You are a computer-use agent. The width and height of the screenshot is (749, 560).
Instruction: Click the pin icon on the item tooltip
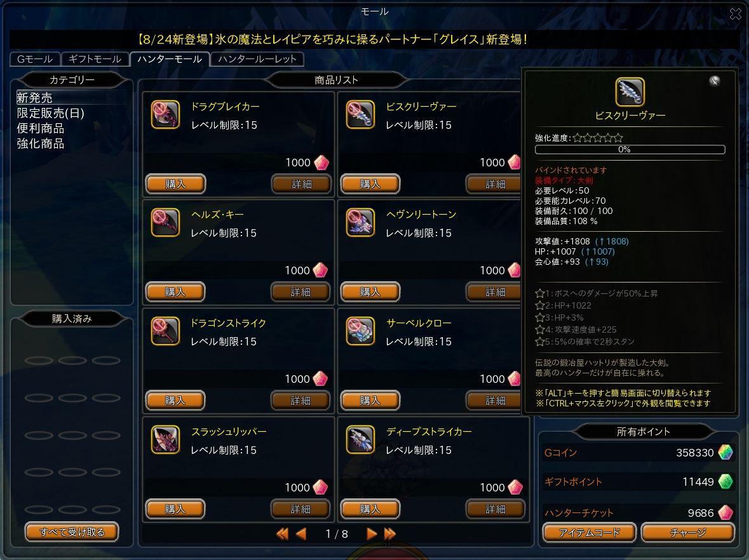(x=714, y=81)
